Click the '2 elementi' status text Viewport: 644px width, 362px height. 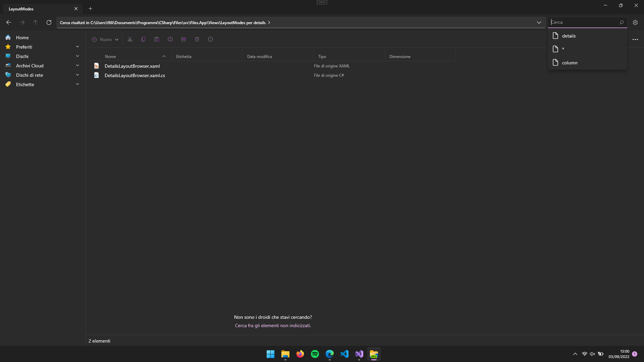click(x=99, y=341)
